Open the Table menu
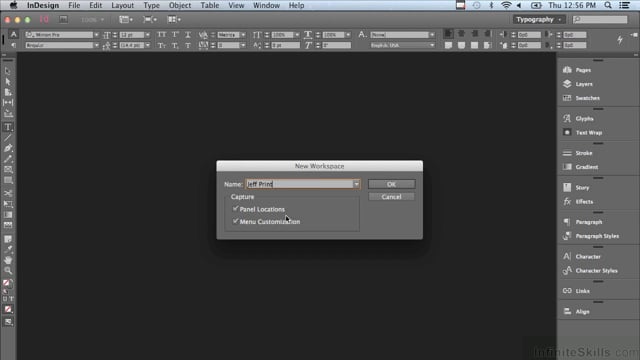The width and height of the screenshot is (640, 360). click(209, 5)
